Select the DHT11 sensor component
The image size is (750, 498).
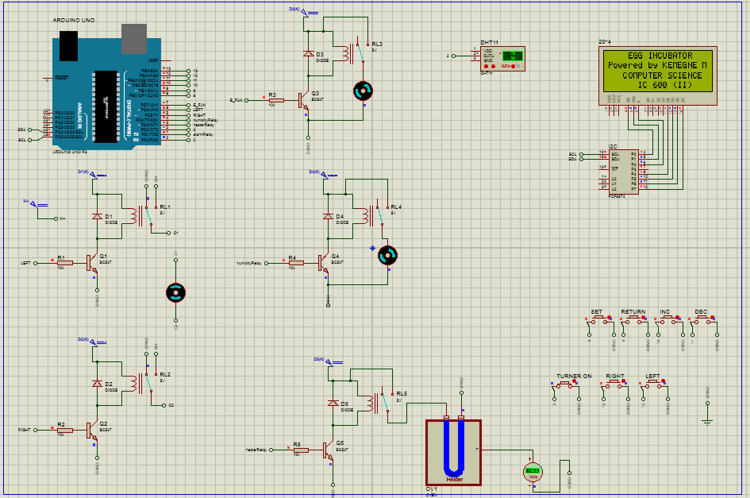tap(503, 58)
